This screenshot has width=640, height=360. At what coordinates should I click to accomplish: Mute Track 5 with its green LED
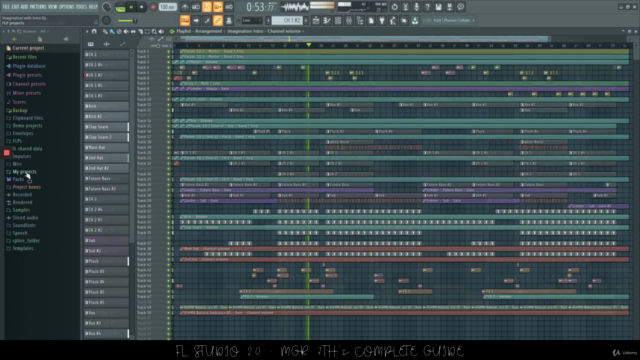point(168,73)
